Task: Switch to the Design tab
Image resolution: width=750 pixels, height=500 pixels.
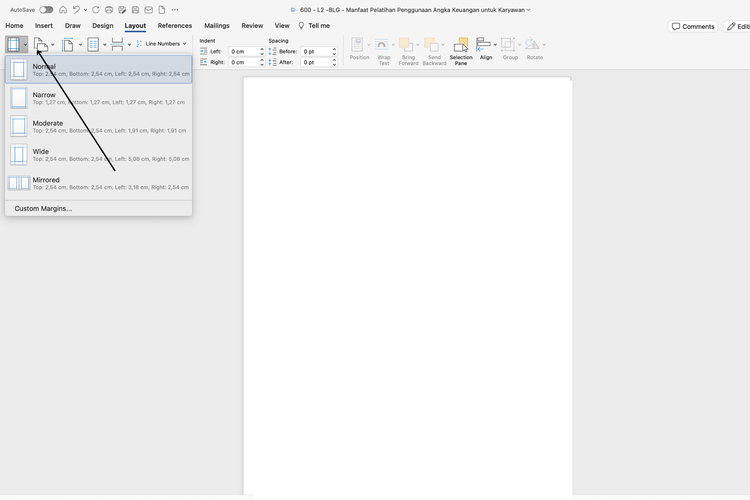Action: [x=103, y=25]
